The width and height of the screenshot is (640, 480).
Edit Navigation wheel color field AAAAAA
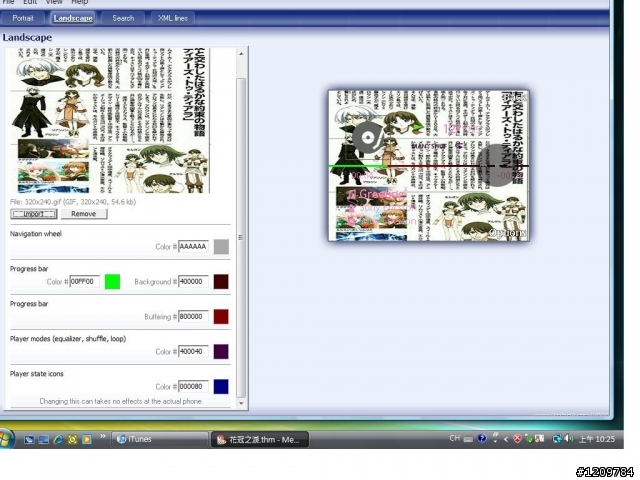pyautogui.click(x=193, y=247)
